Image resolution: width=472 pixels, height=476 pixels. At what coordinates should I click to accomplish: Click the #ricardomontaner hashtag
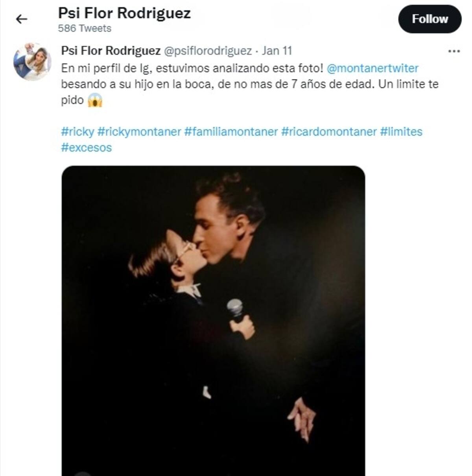tap(329, 131)
